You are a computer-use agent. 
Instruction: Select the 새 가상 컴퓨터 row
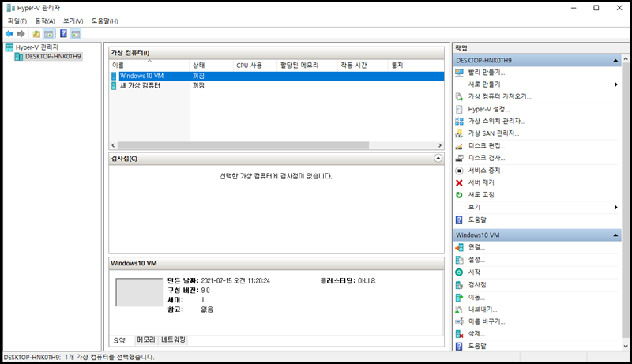coord(277,86)
